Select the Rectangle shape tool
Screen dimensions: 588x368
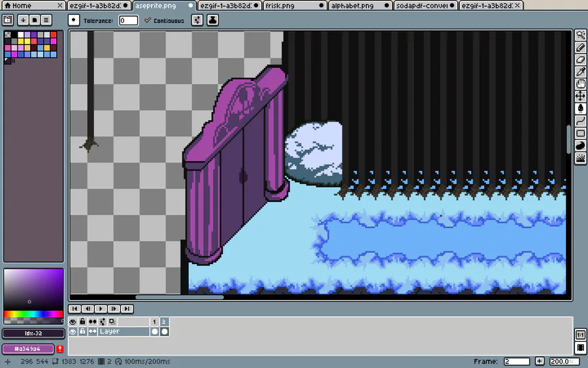(581, 133)
